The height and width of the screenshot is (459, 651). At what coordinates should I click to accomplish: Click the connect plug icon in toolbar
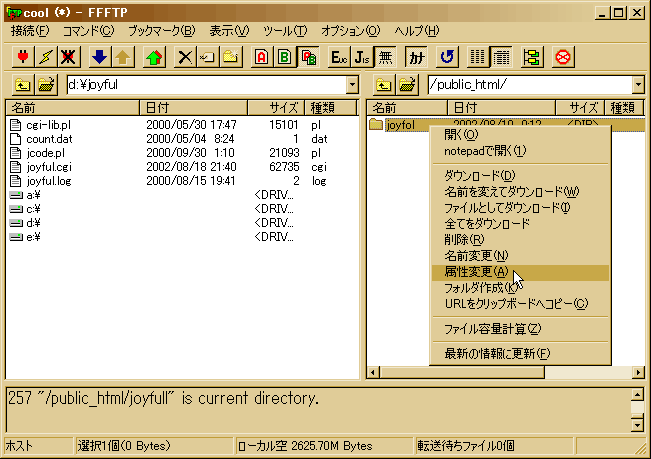pos(21,57)
